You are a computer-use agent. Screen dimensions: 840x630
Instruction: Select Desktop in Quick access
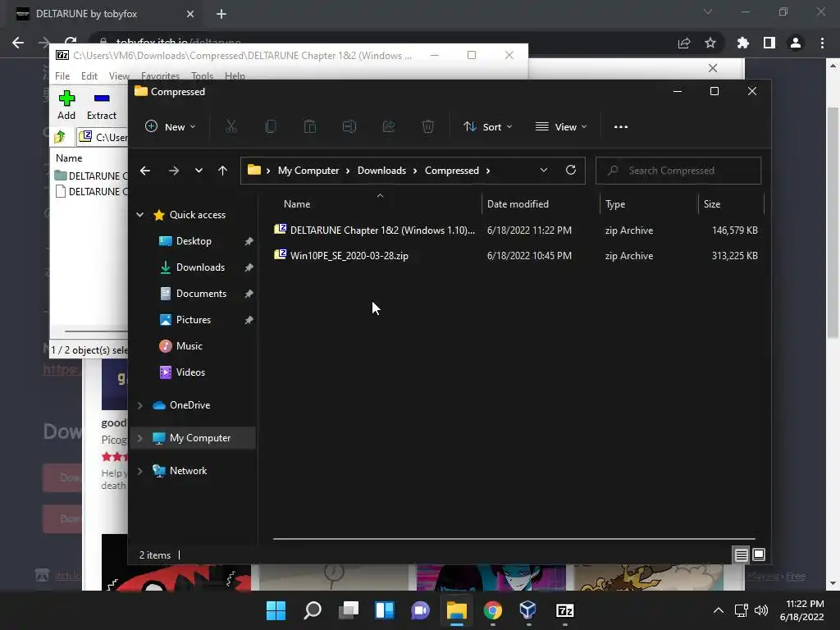(x=194, y=241)
